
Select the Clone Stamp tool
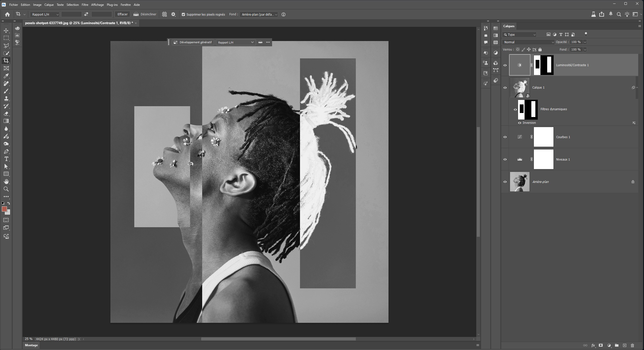coord(6,98)
